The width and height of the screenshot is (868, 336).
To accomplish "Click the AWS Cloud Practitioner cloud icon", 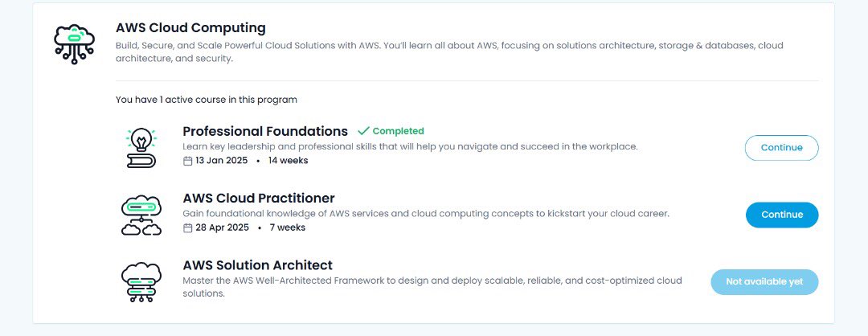I will click(141, 215).
